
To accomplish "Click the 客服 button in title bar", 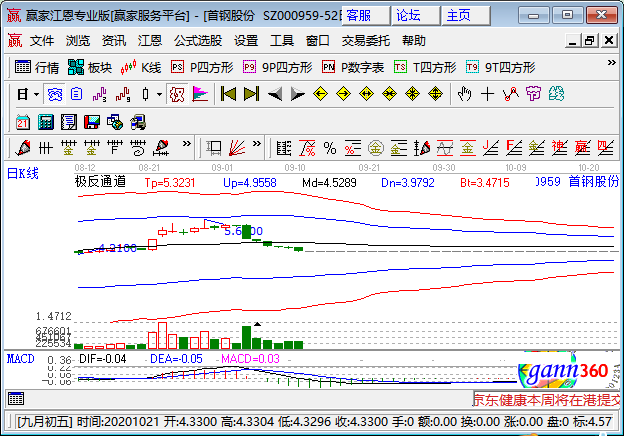I will [x=365, y=16].
